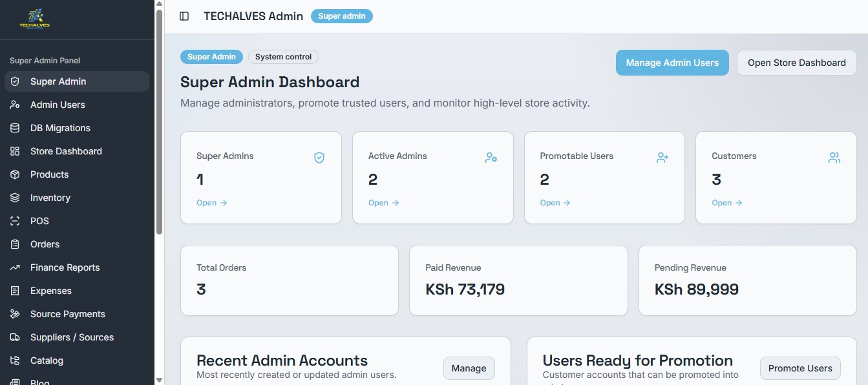This screenshot has width=868, height=385.
Task: Click the Super Admin Panel sidebar label
Action: [x=45, y=61]
